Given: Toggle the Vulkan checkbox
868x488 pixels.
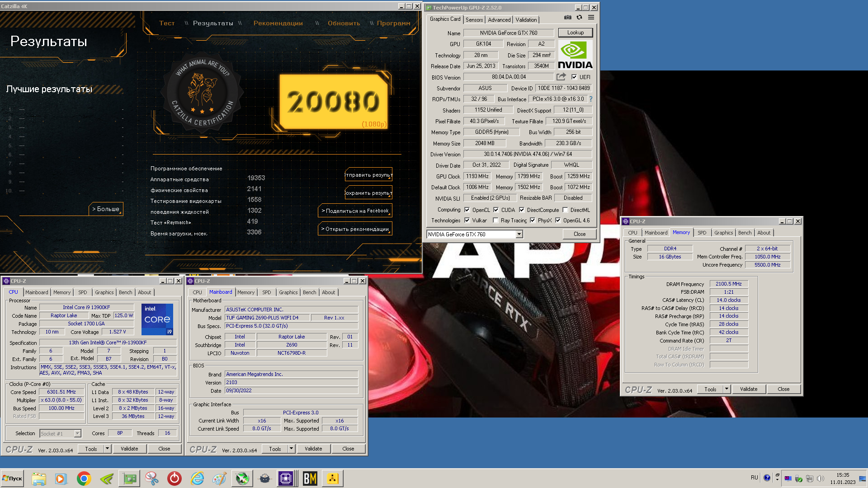Looking at the screenshot, I should (467, 221).
